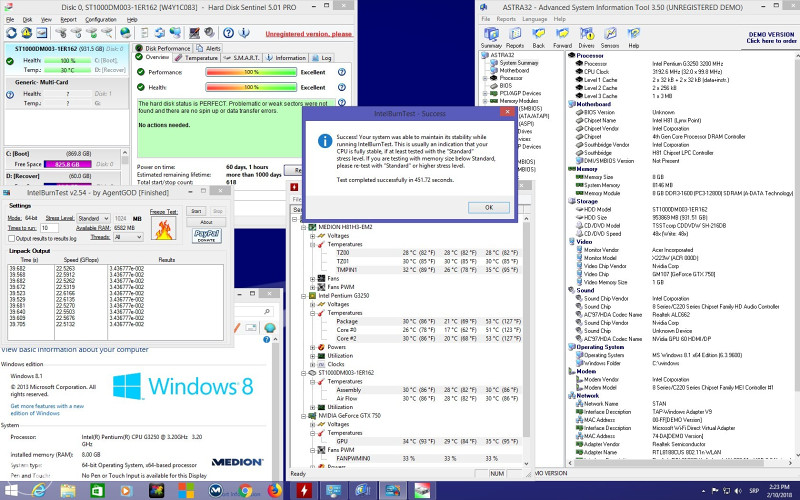This screenshot has width=800, height=500.
Task: Switch to the Information tab
Action: [x=286, y=58]
